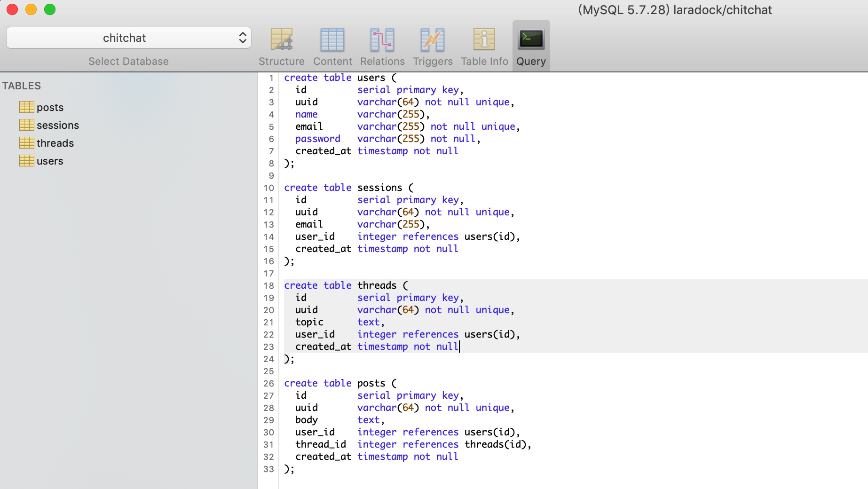Open the Relations view icon

click(x=382, y=39)
